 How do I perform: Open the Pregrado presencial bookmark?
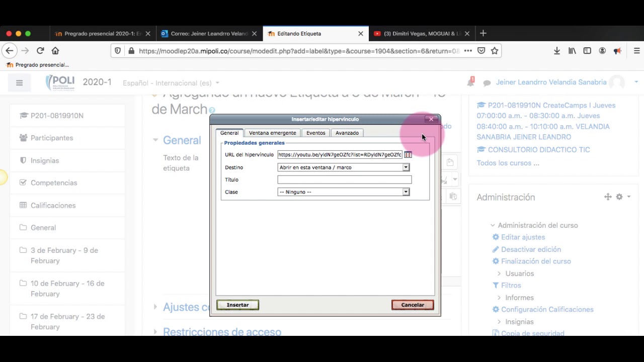(x=37, y=65)
